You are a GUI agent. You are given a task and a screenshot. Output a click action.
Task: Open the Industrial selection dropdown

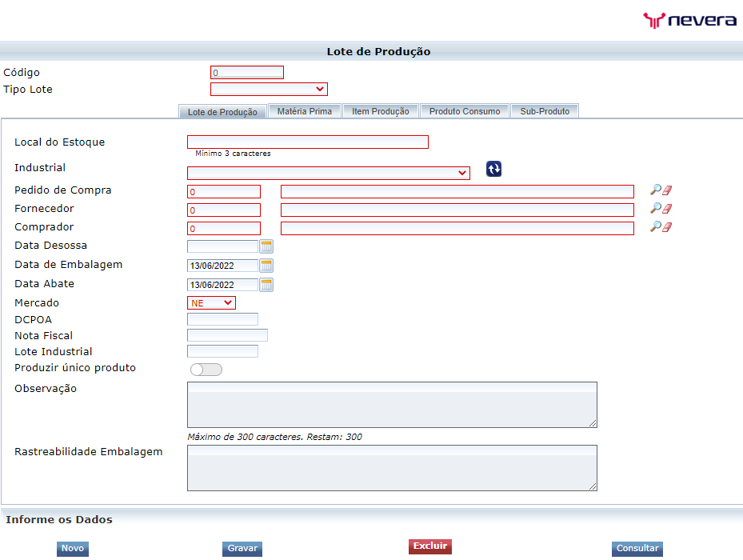328,173
